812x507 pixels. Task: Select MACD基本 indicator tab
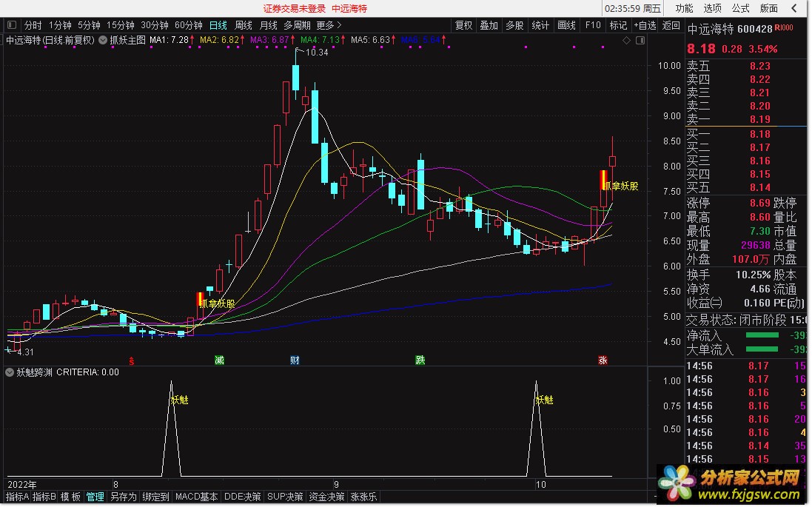click(196, 497)
